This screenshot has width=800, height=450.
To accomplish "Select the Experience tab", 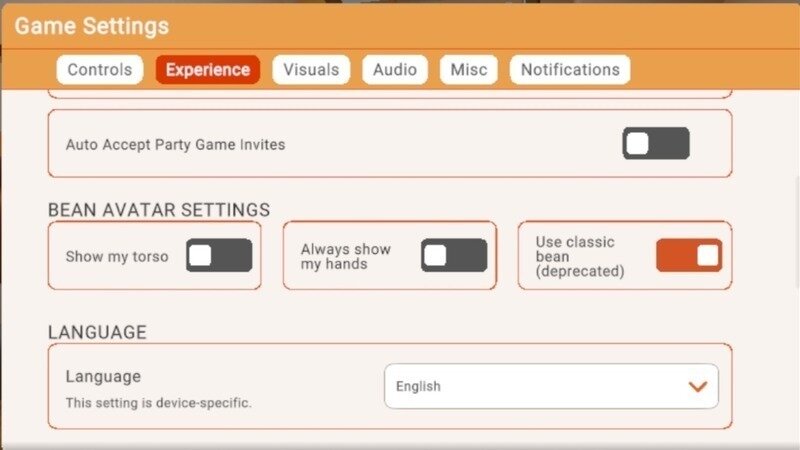I will tap(208, 70).
